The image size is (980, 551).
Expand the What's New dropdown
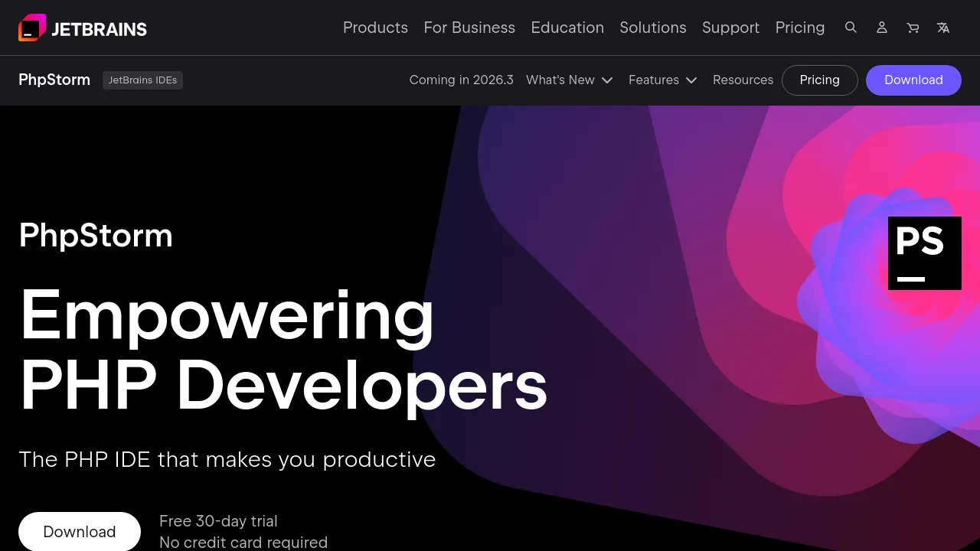click(570, 80)
